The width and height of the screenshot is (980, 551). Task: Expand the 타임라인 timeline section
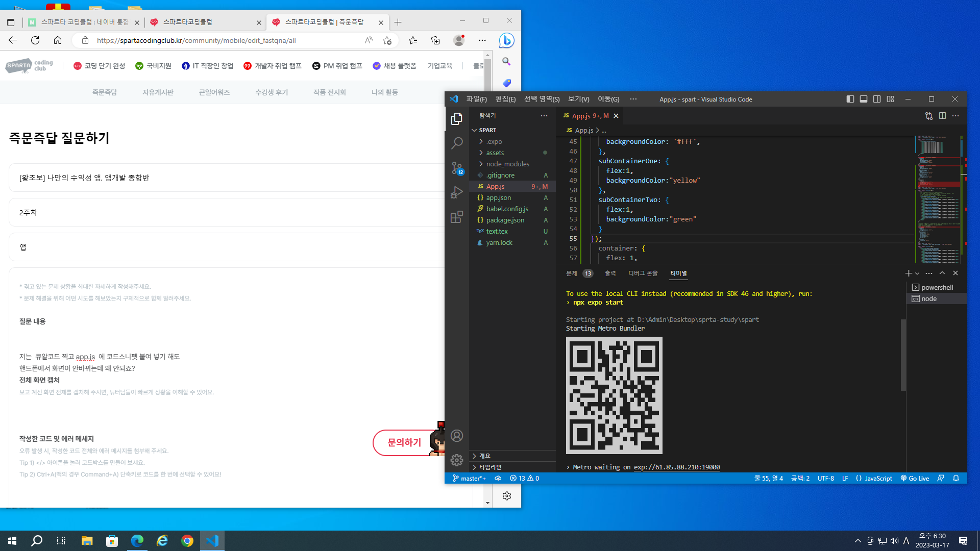tap(512, 467)
